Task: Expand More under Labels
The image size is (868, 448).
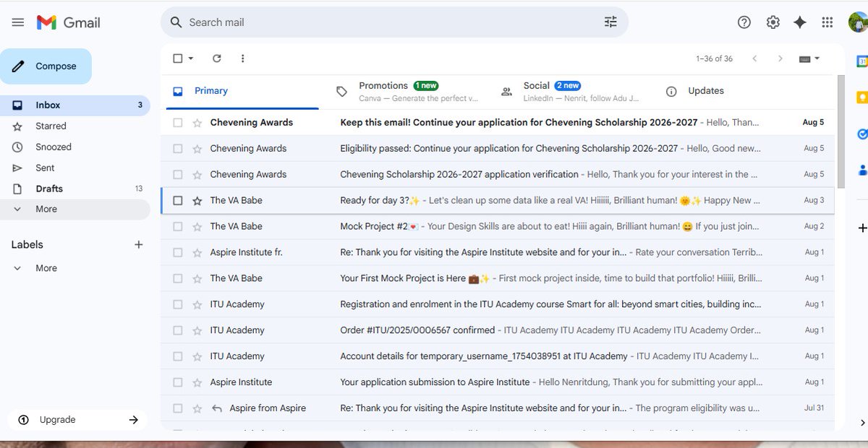Action: pos(46,268)
